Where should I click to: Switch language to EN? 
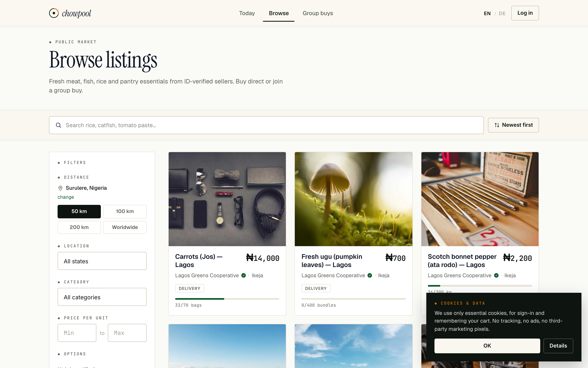click(x=487, y=13)
